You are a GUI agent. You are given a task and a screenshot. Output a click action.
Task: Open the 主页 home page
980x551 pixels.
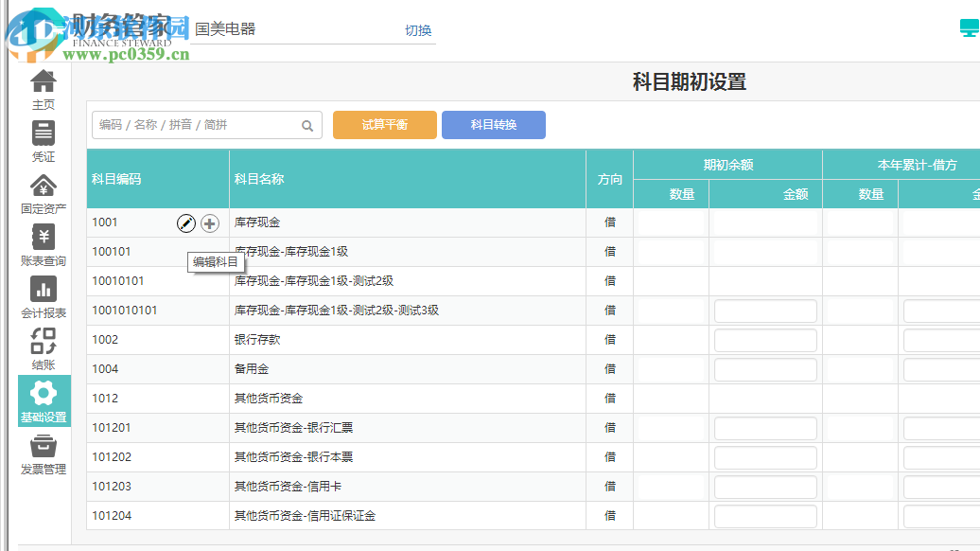43,90
